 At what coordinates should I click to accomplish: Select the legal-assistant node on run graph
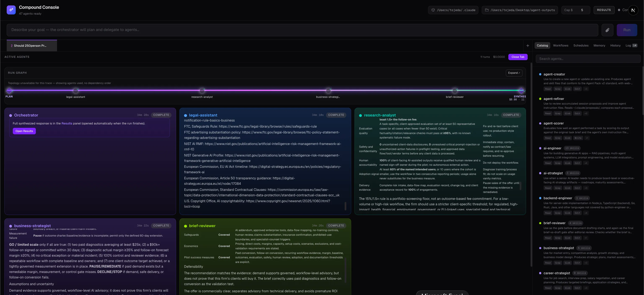75,91
